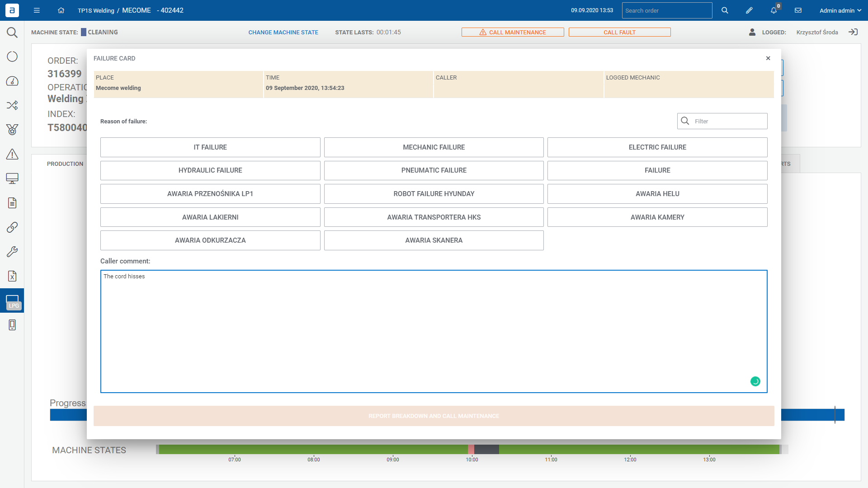Image resolution: width=868 pixels, height=488 pixels.
Task: Click Report breakdown and call maintenance button
Action: click(x=434, y=416)
